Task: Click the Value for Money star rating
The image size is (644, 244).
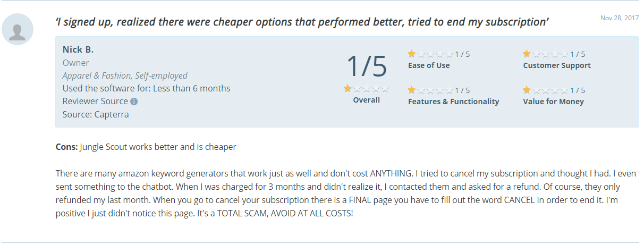Action: tap(546, 90)
